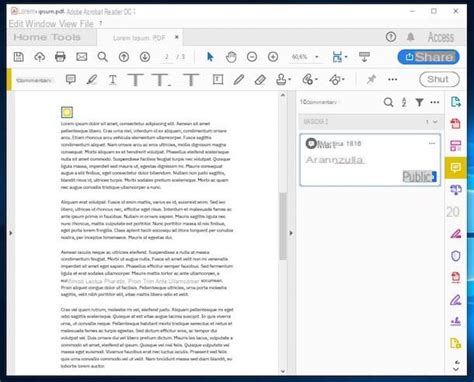This screenshot has width=474, height=382.
Task: Open the stamp tool dropdown
Action: pyautogui.click(x=283, y=79)
